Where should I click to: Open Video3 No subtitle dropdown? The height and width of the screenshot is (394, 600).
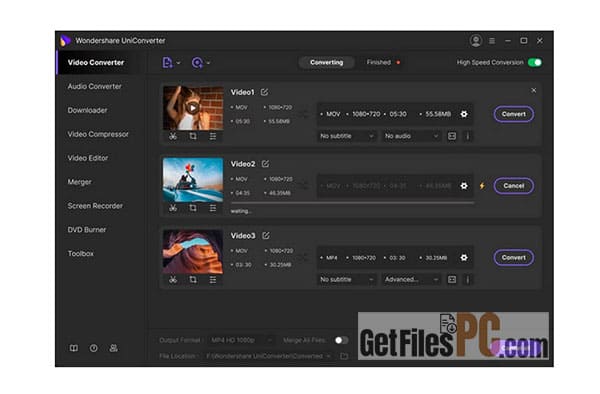coord(347,280)
